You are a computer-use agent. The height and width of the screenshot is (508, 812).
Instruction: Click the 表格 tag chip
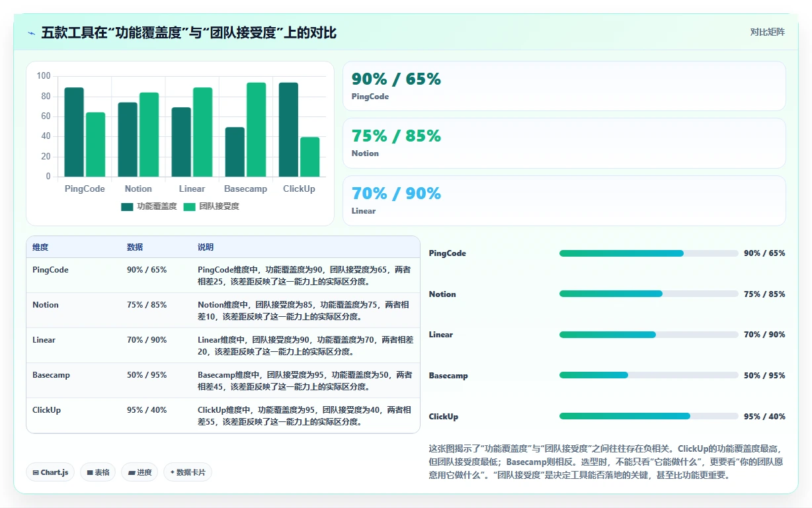point(98,472)
